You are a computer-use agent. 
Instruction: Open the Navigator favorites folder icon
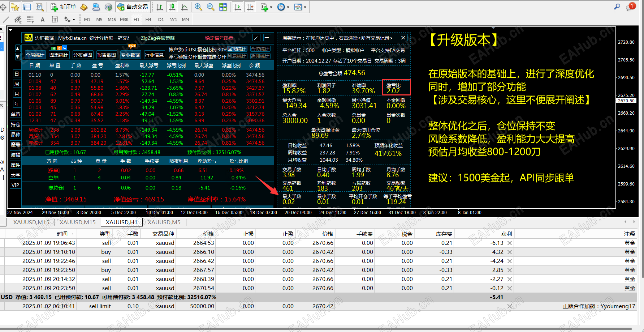coord(15,7)
